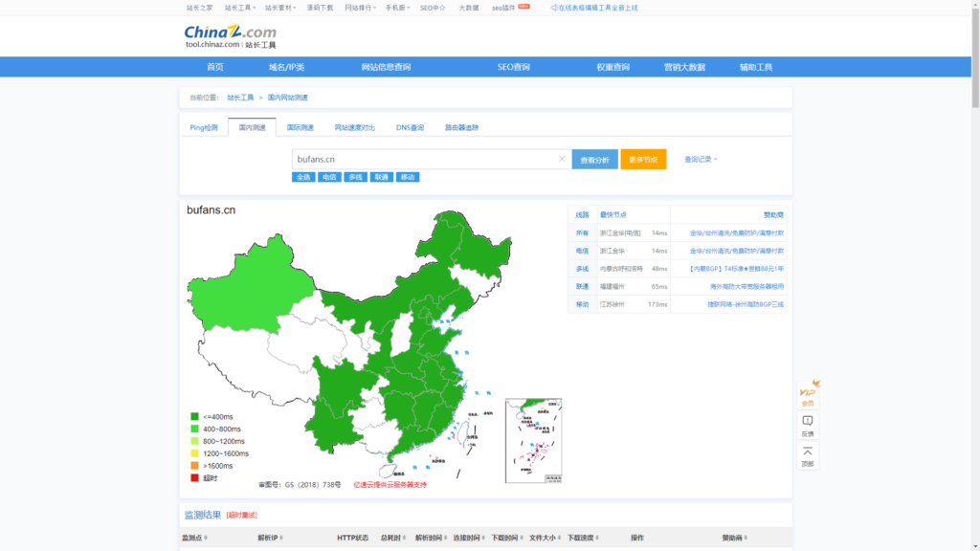
Task: Switch to the 国际测速 tab
Action: pyautogui.click(x=300, y=127)
